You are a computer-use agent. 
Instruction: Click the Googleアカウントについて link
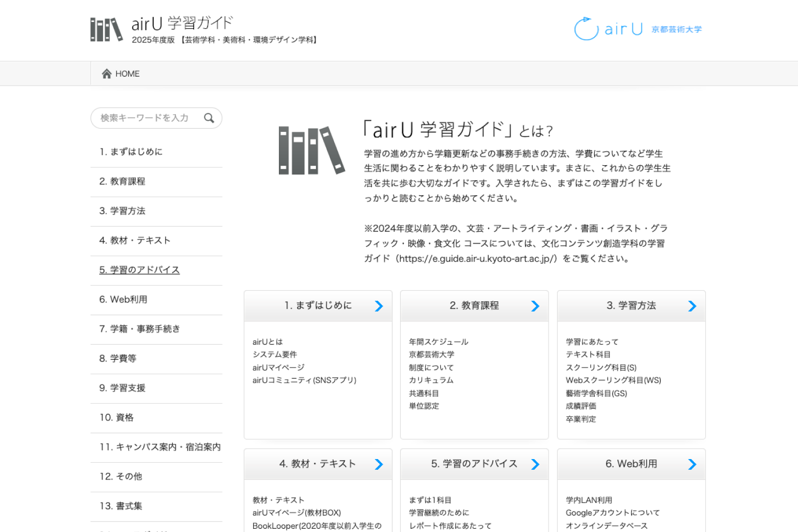click(613, 513)
